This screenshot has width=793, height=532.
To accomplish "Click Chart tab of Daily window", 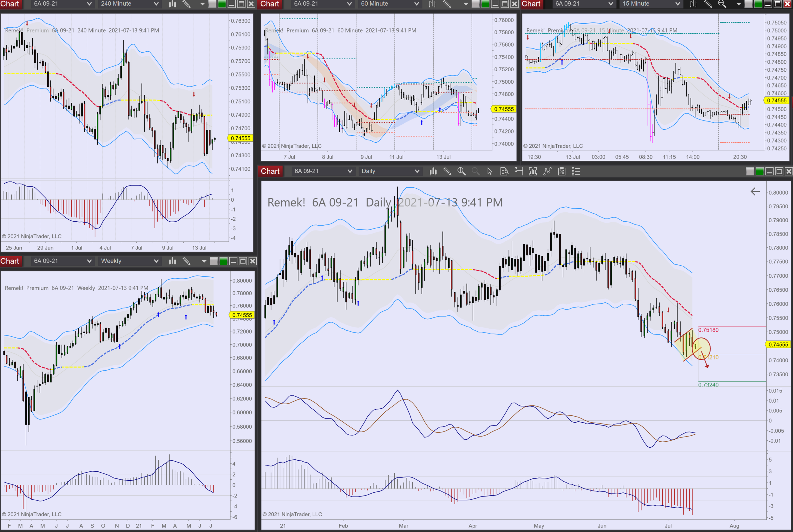I will pyautogui.click(x=270, y=171).
